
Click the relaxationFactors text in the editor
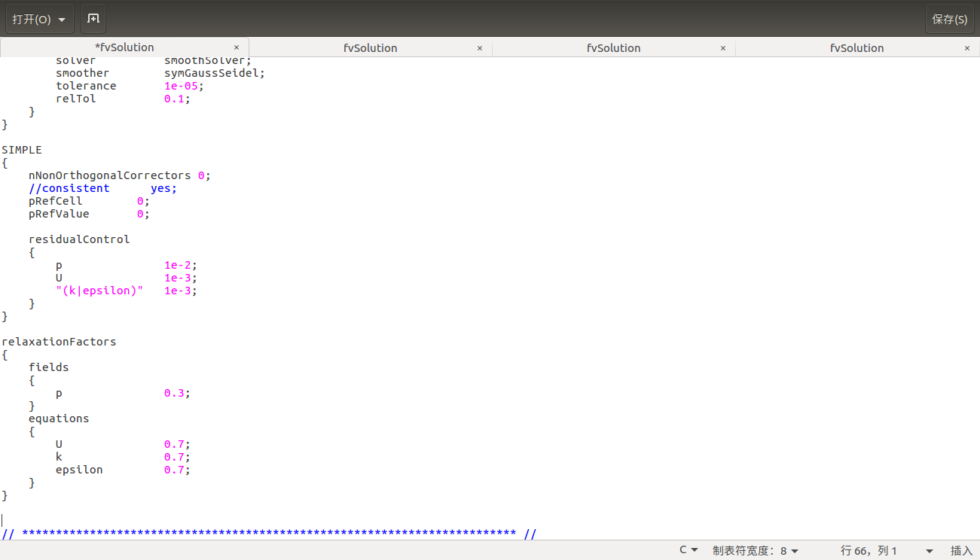(59, 342)
